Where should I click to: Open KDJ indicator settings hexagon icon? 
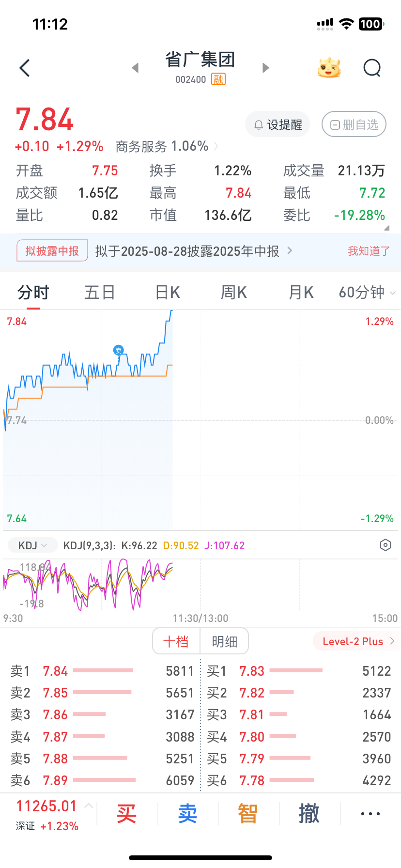385,545
